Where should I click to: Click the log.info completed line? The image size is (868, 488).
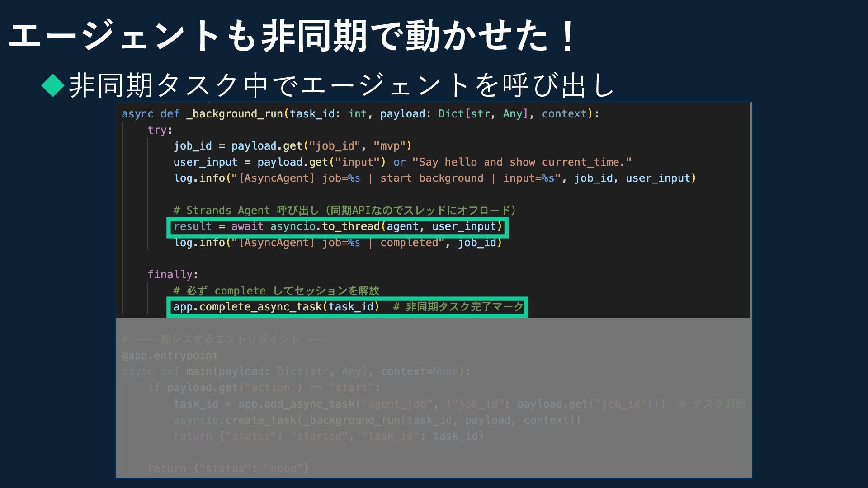tap(338, 243)
